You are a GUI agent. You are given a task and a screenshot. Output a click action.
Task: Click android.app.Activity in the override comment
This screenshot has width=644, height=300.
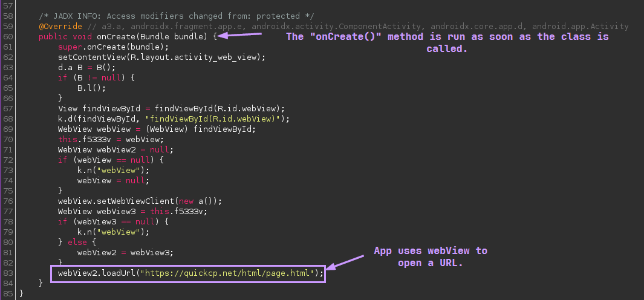tap(581, 26)
